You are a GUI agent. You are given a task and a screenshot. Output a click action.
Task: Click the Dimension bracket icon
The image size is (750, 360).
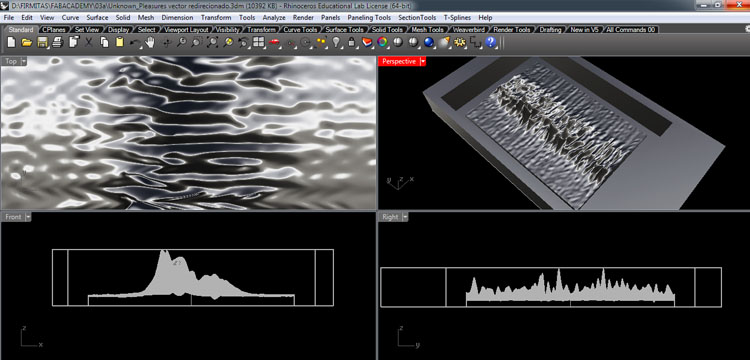[474, 43]
